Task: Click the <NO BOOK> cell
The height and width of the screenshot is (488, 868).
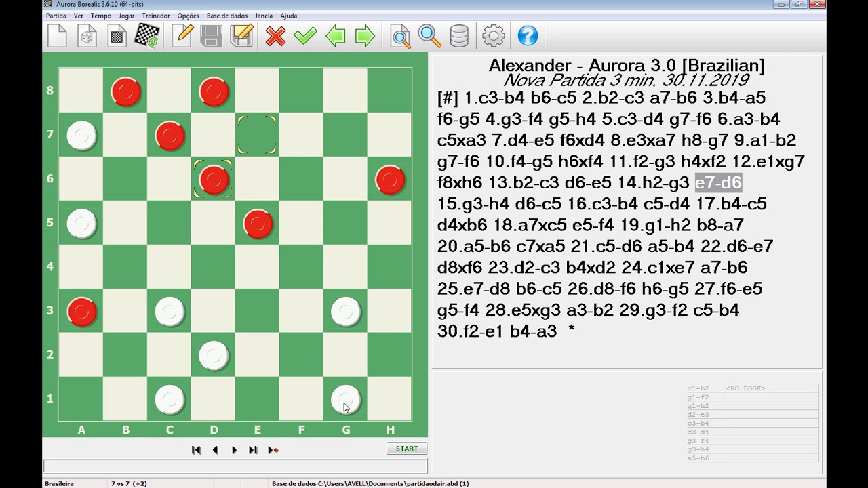Action: (772, 389)
